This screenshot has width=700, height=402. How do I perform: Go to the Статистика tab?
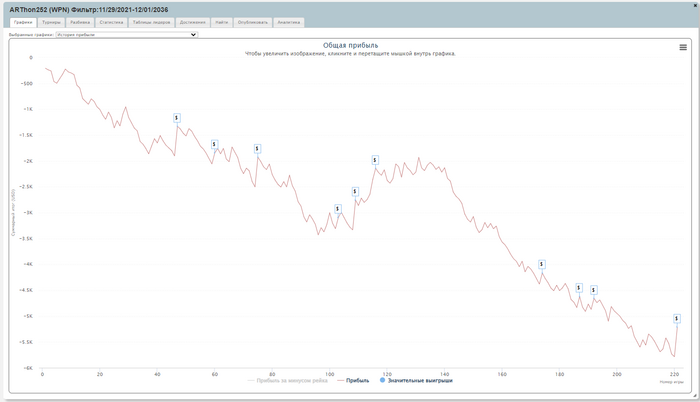111,22
